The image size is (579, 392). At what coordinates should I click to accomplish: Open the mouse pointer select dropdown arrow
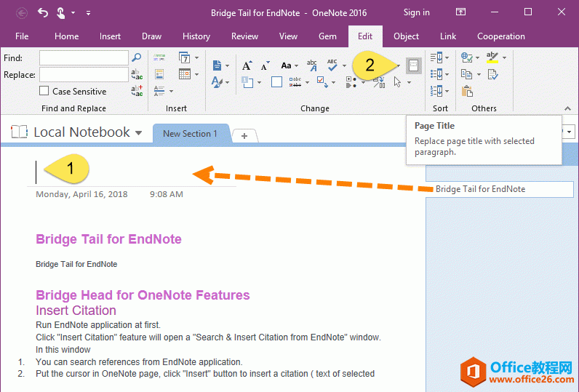[x=409, y=82]
